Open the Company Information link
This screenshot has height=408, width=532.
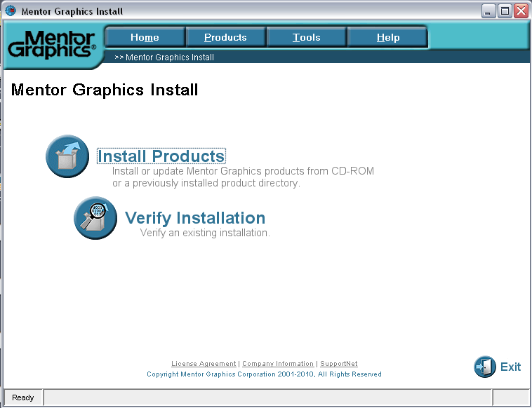coord(278,364)
